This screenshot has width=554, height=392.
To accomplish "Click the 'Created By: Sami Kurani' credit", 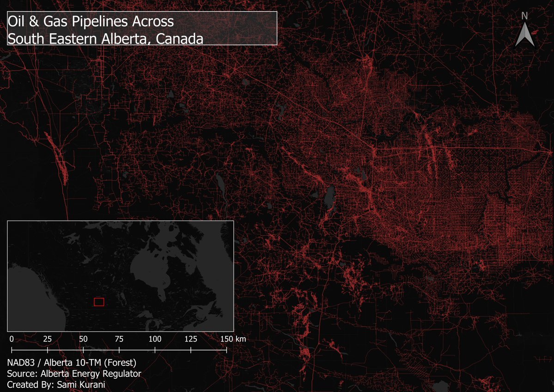I will [x=56, y=384].
